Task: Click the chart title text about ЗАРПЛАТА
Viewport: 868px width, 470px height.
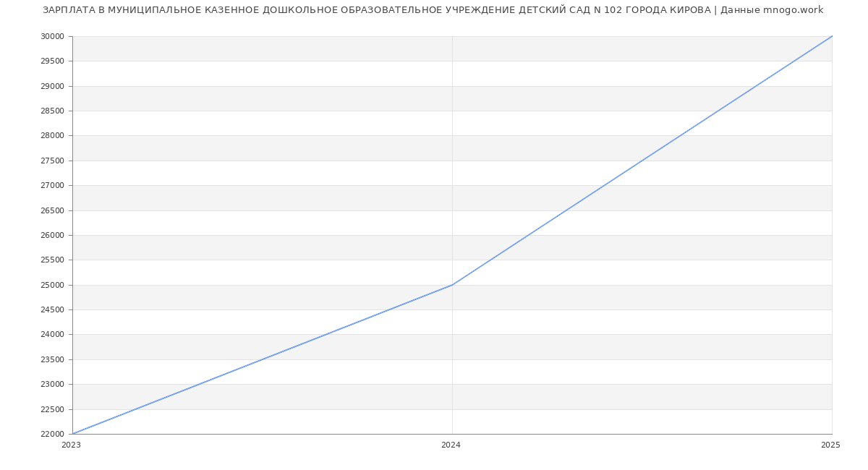Action: (x=433, y=10)
